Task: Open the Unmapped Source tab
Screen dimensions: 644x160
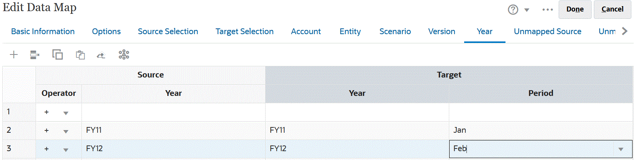Action: [x=547, y=31]
